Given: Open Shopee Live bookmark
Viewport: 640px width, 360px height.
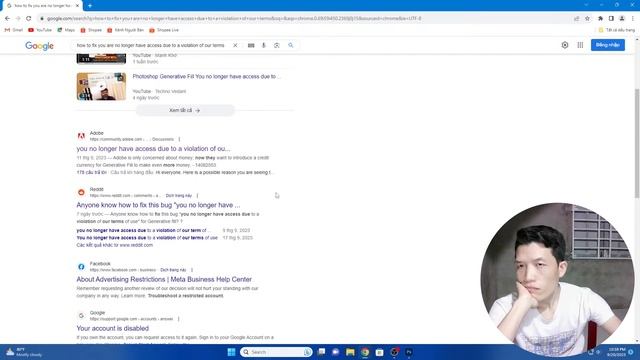Looking at the screenshot, I should [x=164, y=30].
